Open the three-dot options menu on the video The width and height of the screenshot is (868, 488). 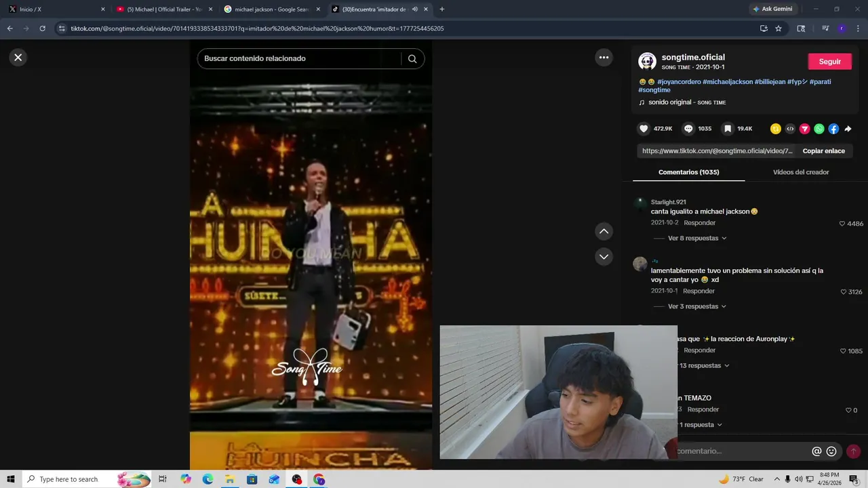pyautogui.click(x=604, y=58)
